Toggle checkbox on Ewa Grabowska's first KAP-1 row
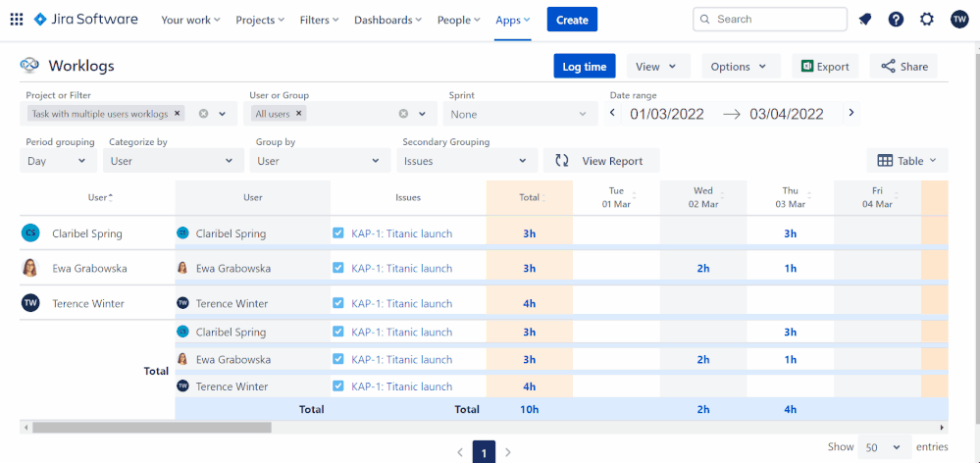 point(338,268)
